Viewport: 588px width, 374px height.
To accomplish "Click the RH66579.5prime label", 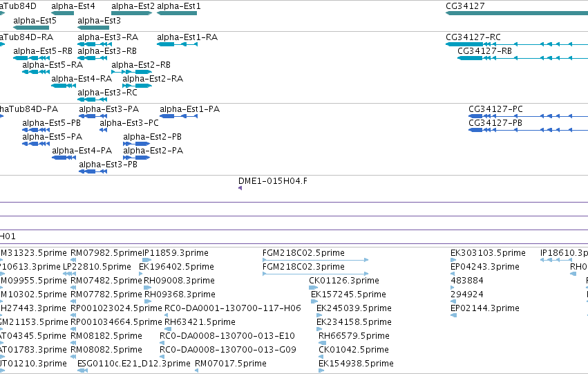I will (354, 336).
